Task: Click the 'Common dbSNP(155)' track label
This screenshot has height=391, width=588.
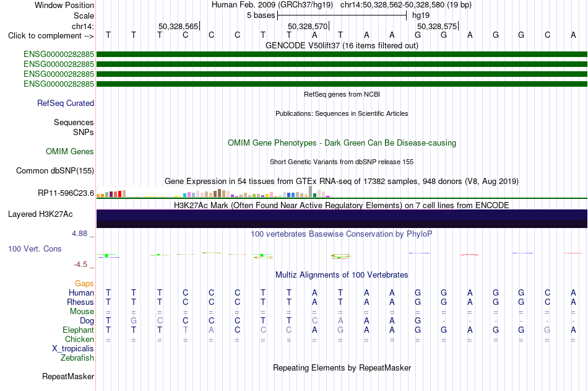Action: tap(54, 171)
